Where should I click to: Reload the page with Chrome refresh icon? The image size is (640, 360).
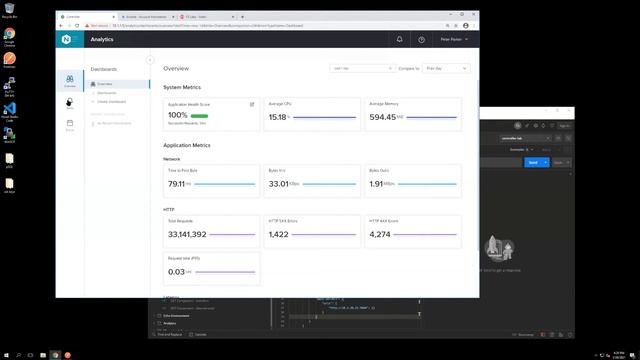pyautogui.click(x=77, y=26)
